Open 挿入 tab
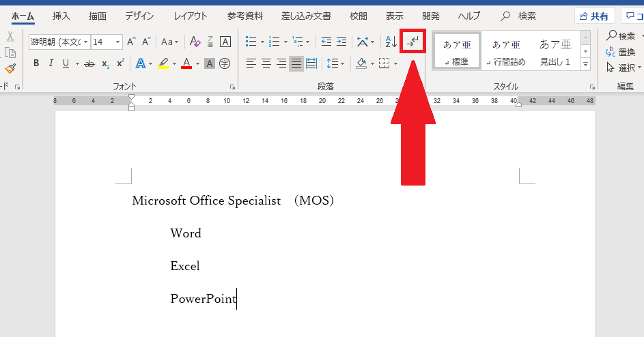The image size is (644, 337). click(61, 16)
